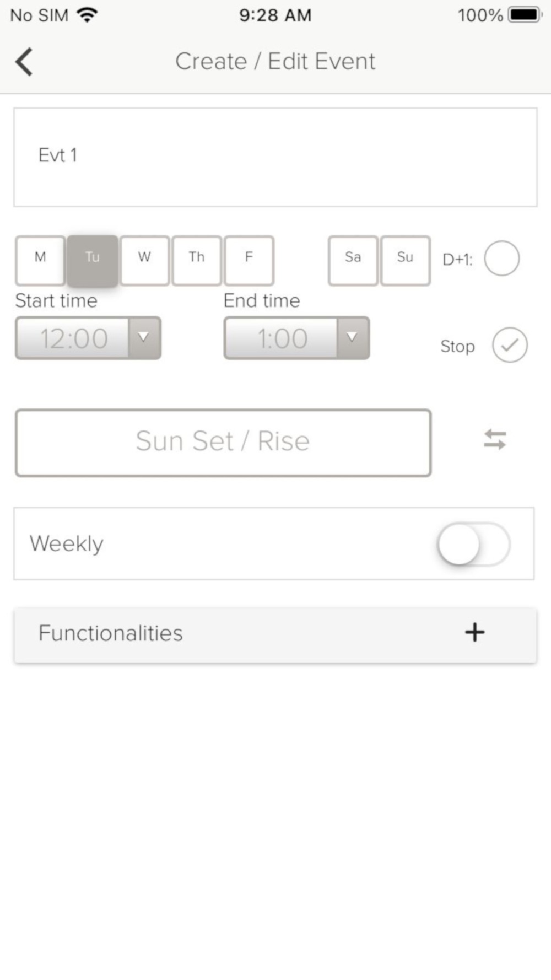Edit the Evt 1 event name field

click(275, 157)
